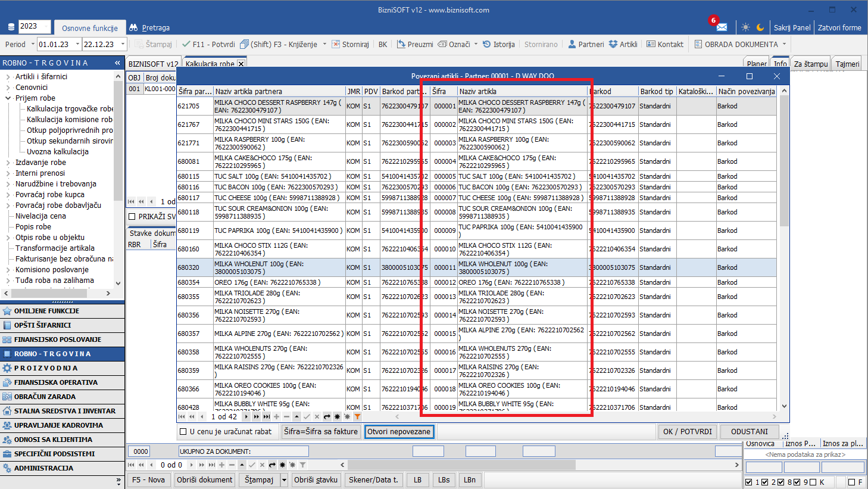
Task: Click the Preuzmi toolbar icon
Action: (x=401, y=44)
